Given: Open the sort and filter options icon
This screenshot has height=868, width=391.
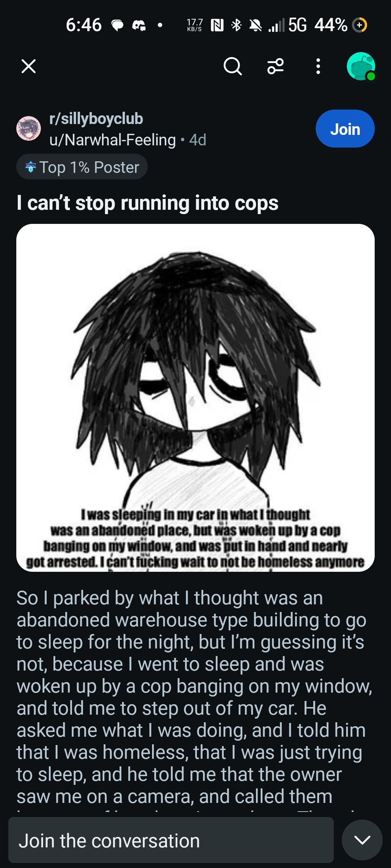Looking at the screenshot, I should pos(276,66).
